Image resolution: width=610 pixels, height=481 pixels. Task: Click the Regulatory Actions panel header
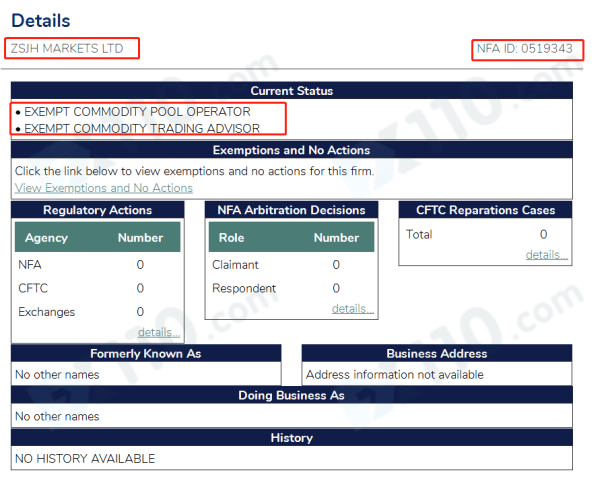[98, 210]
